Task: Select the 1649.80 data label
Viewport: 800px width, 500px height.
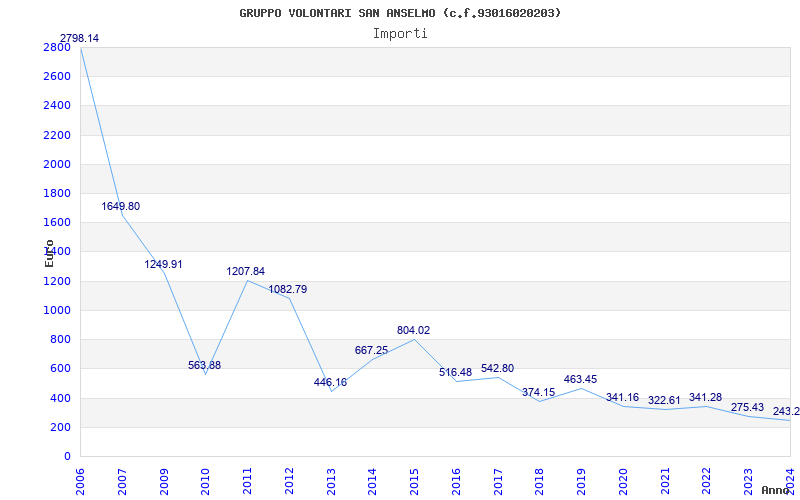Action: [x=120, y=207]
